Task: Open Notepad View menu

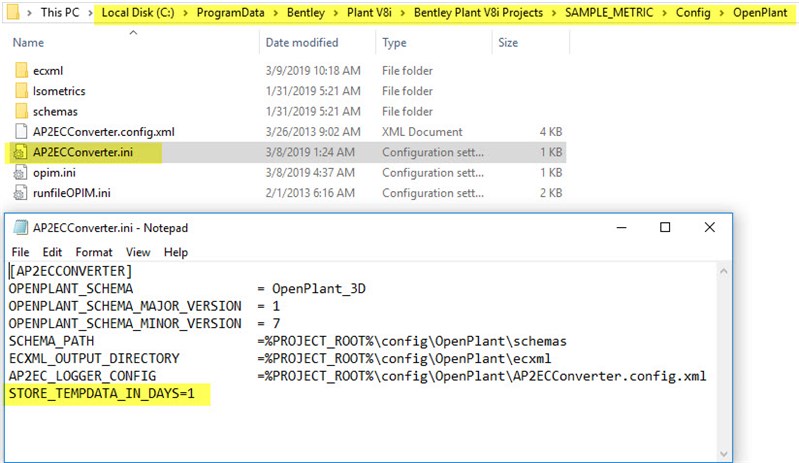Action: click(138, 252)
